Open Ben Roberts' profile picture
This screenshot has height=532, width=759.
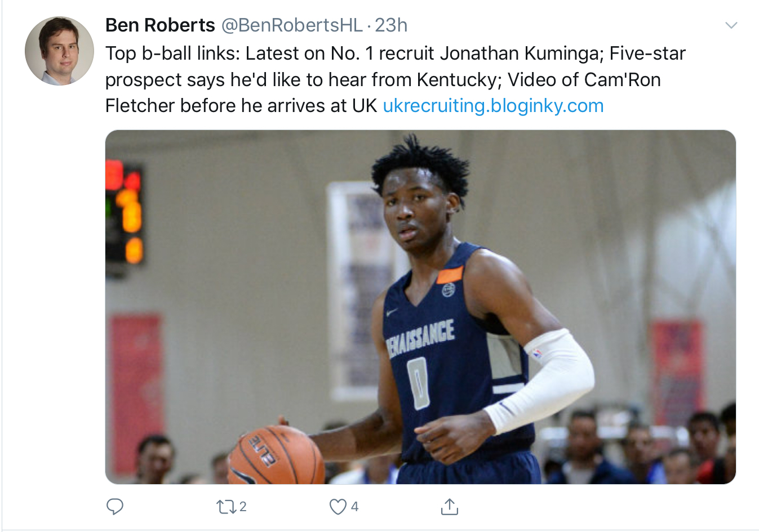[59, 51]
